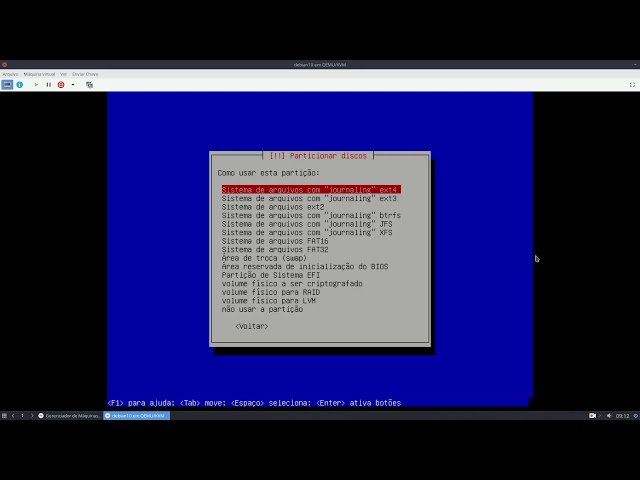The width and height of the screenshot is (640, 480).
Task: Select volume físico para RAID
Action: pyautogui.click(x=271, y=292)
